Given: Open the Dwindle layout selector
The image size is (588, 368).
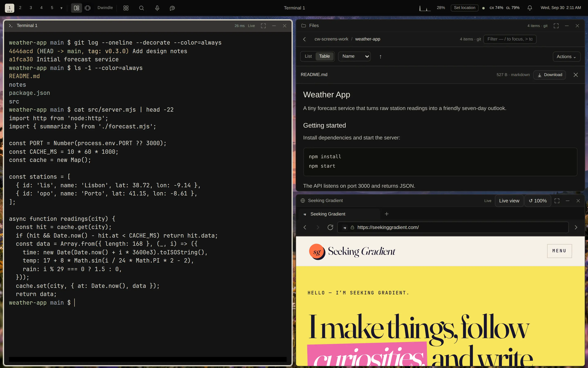Looking at the screenshot, I should 105,8.
